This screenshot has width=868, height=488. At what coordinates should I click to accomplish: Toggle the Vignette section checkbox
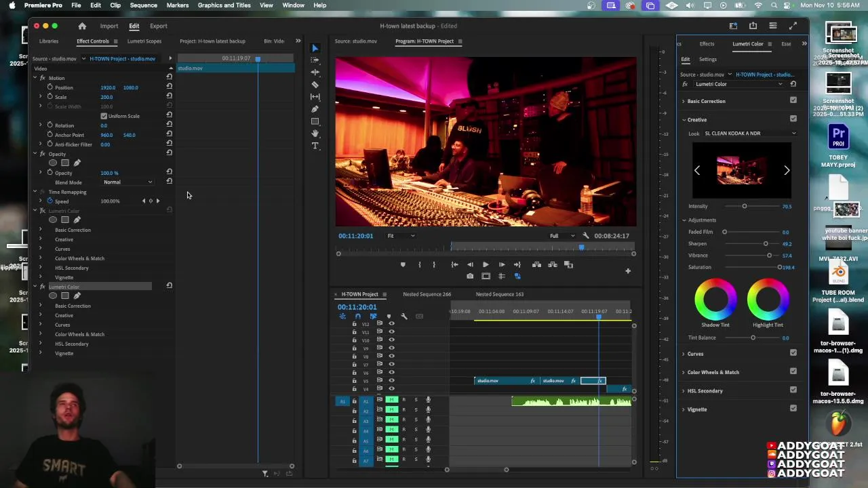pyautogui.click(x=793, y=408)
